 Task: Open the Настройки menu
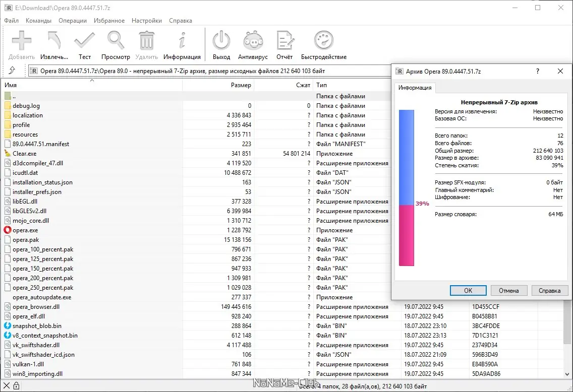pyautogui.click(x=146, y=21)
